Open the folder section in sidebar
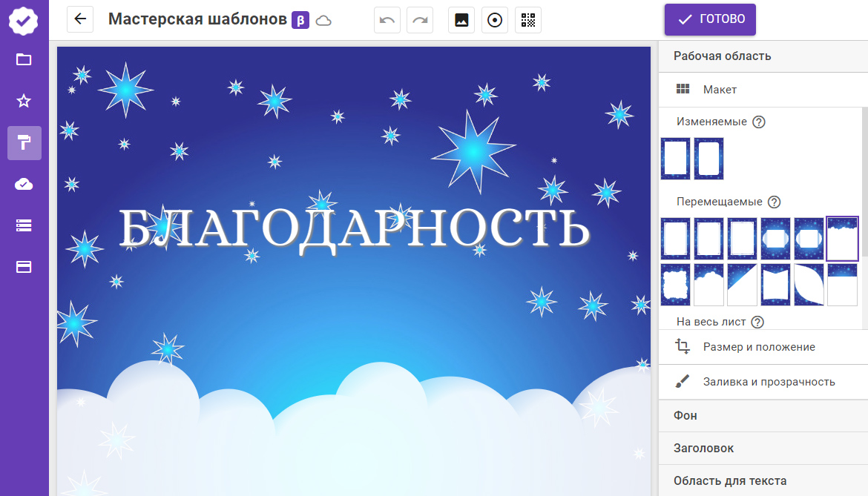Image resolution: width=868 pixels, height=496 pixels. click(x=24, y=59)
